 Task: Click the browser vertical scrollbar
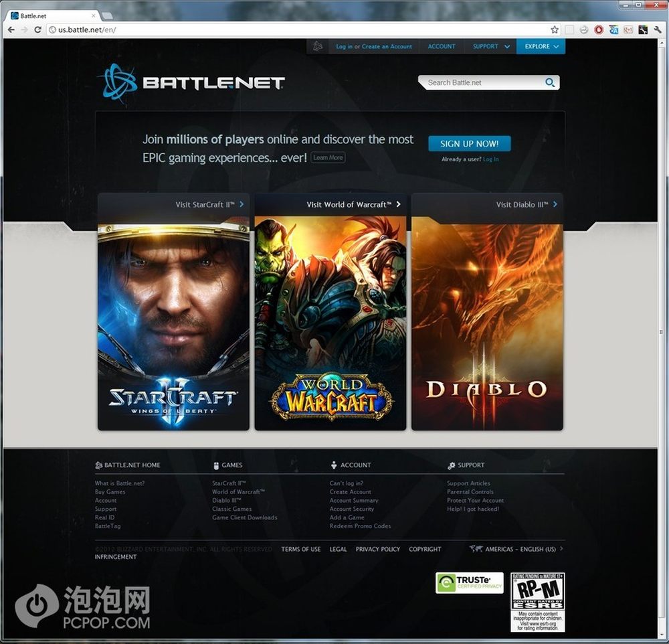point(662,331)
